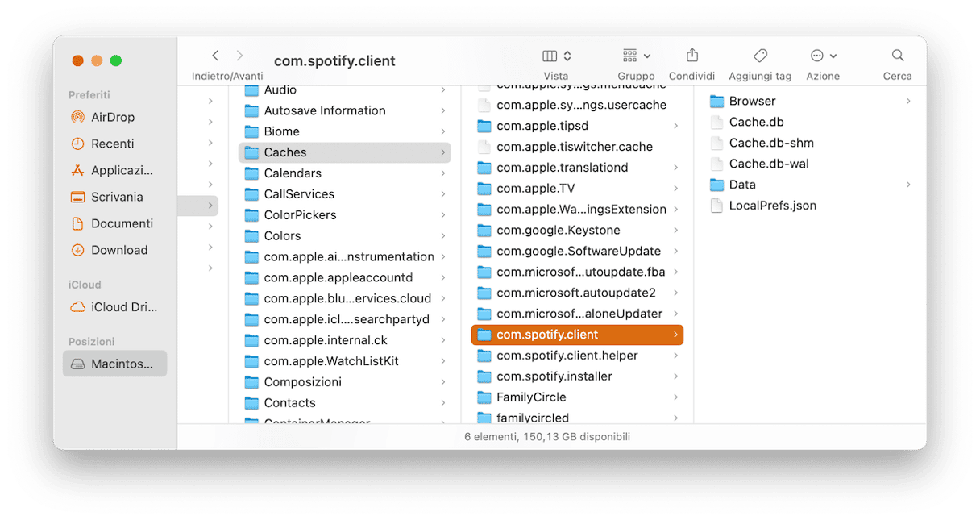This screenshot has height=520, width=980.
Task: Select the com.spotify.installer folder
Action: 577,376
